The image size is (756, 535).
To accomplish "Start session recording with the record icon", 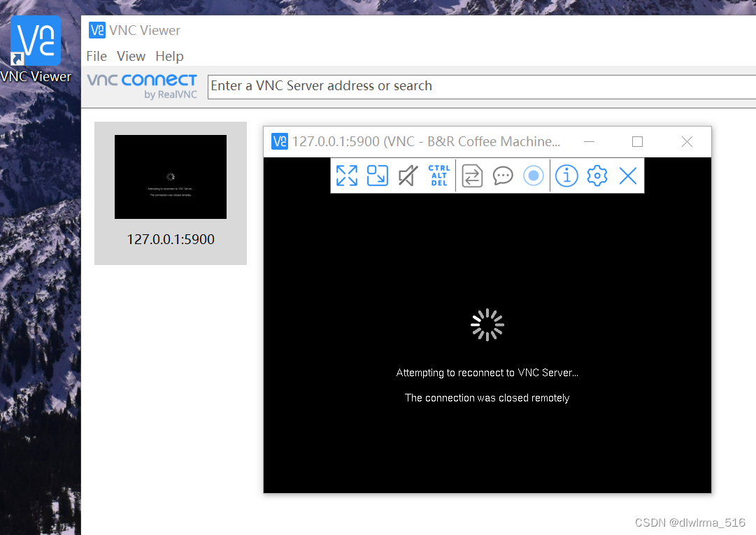I will (534, 176).
